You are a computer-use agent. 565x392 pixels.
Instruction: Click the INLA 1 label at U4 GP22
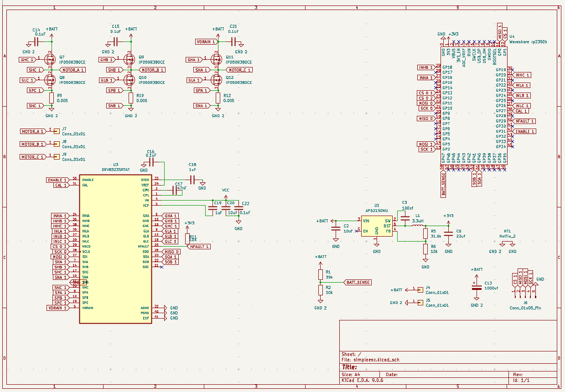point(522,85)
